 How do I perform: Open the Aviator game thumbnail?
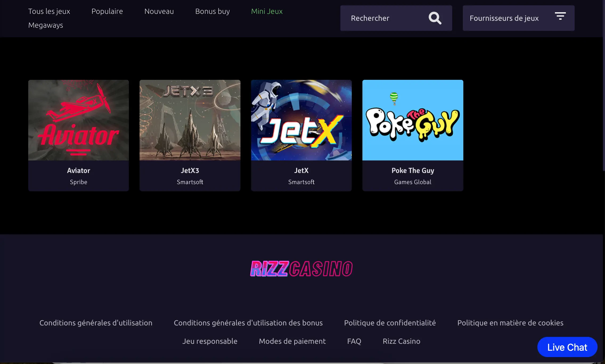pos(79,120)
